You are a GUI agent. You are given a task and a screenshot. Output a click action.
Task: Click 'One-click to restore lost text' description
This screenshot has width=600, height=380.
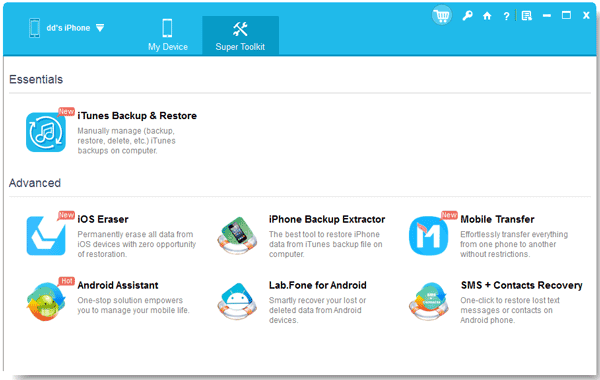click(x=510, y=310)
